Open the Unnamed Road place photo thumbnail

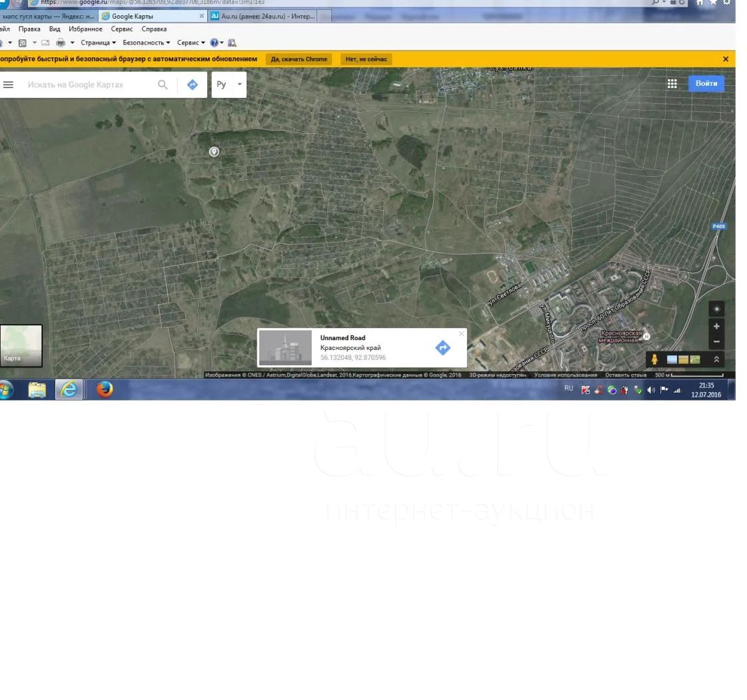(x=285, y=348)
